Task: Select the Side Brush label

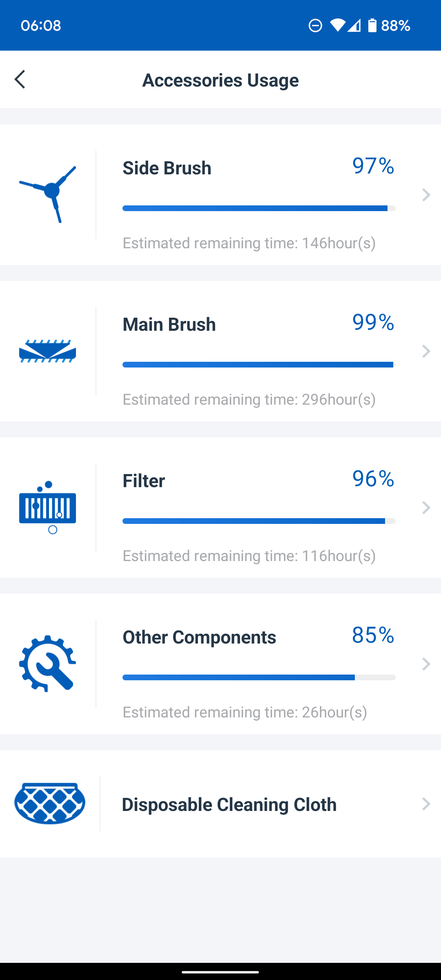Action: click(x=167, y=168)
